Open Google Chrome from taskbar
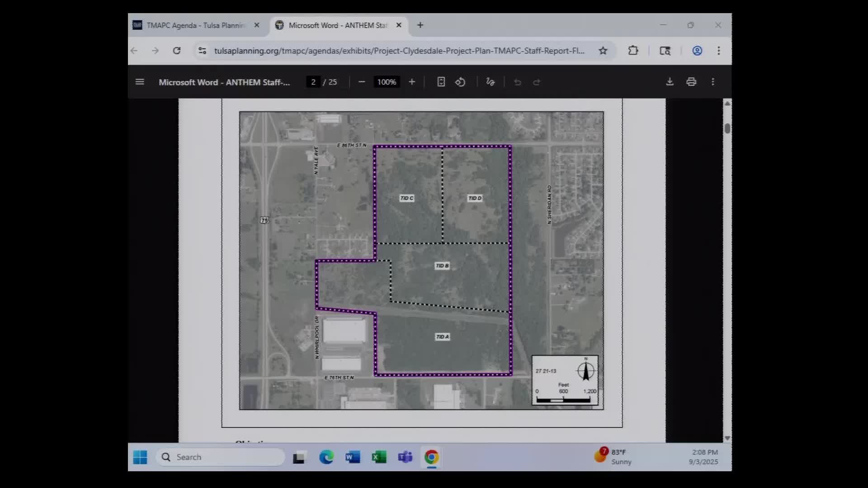Viewport: 868px width, 488px height. tap(431, 457)
